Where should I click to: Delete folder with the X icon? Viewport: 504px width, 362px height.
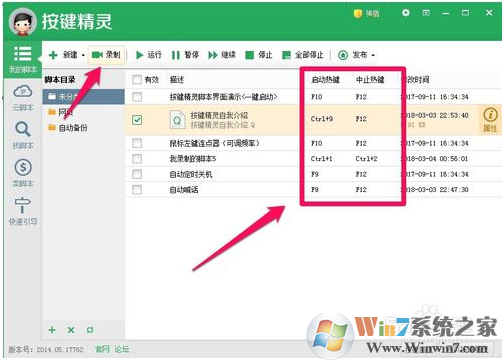tap(71, 330)
